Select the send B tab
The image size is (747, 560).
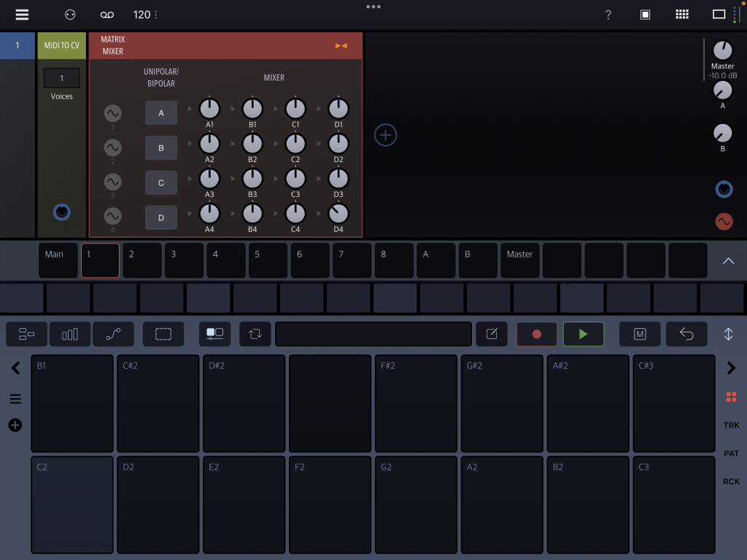[478, 260]
